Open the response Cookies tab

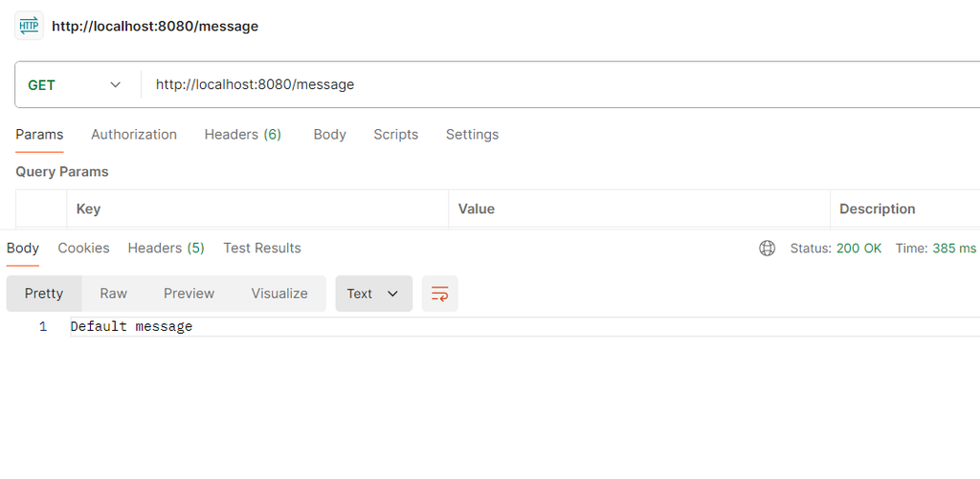click(84, 248)
